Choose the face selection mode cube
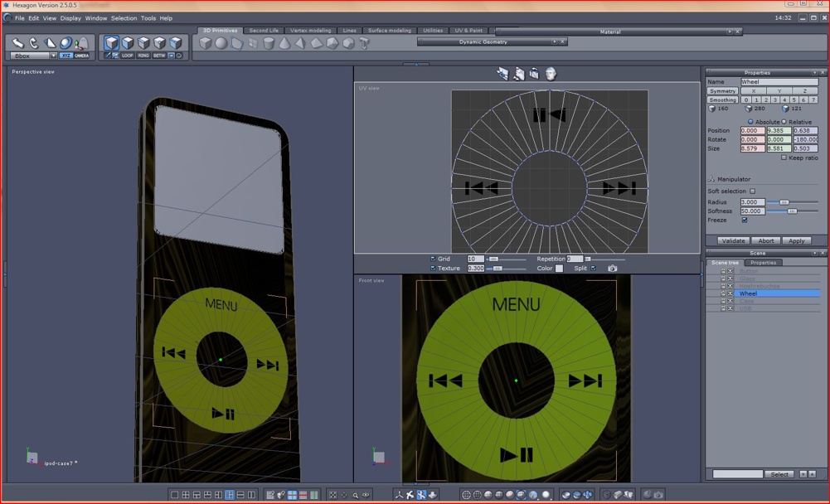This screenshot has height=504, width=830. click(x=128, y=43)
